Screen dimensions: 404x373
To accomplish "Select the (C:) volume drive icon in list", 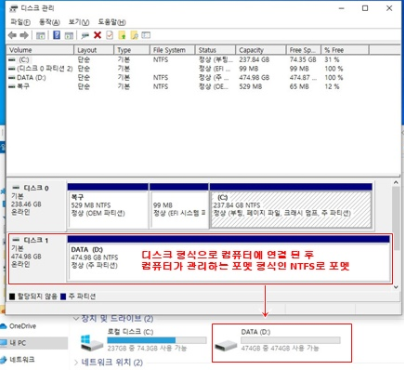I will 12,60.
